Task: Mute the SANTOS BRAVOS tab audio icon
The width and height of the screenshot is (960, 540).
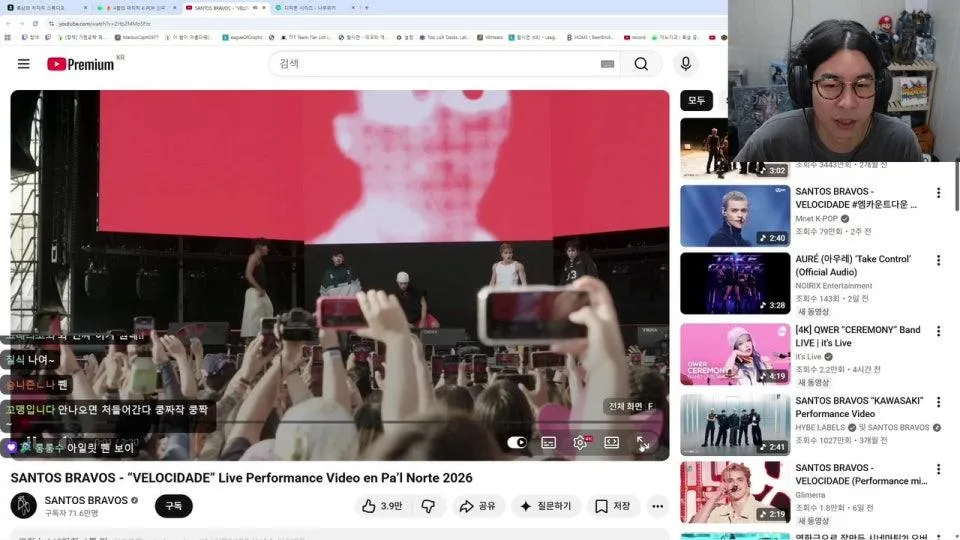Action: click(x=255, y=8)
